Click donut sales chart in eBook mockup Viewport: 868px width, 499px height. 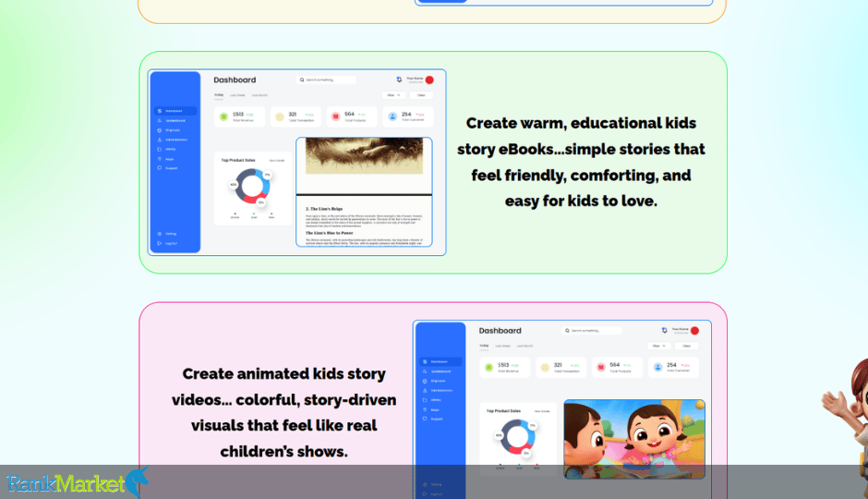pyautogui.click(x=252, y=186)
